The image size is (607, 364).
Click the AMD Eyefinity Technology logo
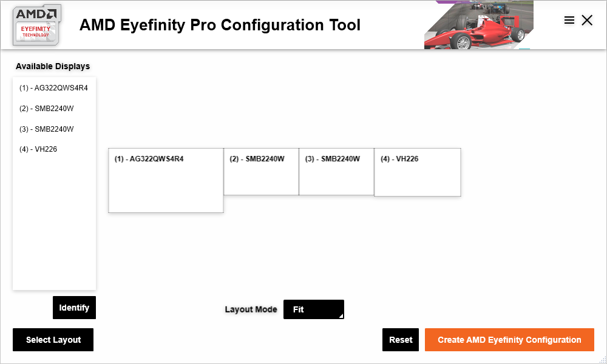(37, 25)
